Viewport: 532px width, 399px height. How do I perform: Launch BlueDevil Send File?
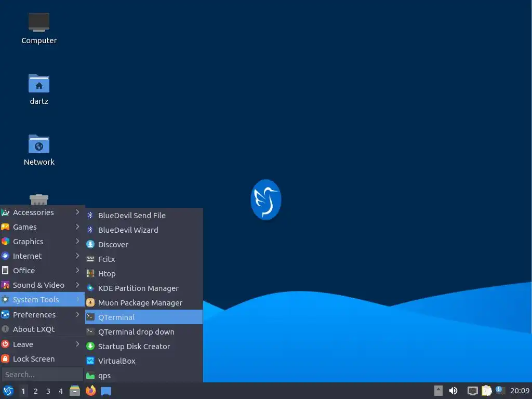tap(144, 215)
